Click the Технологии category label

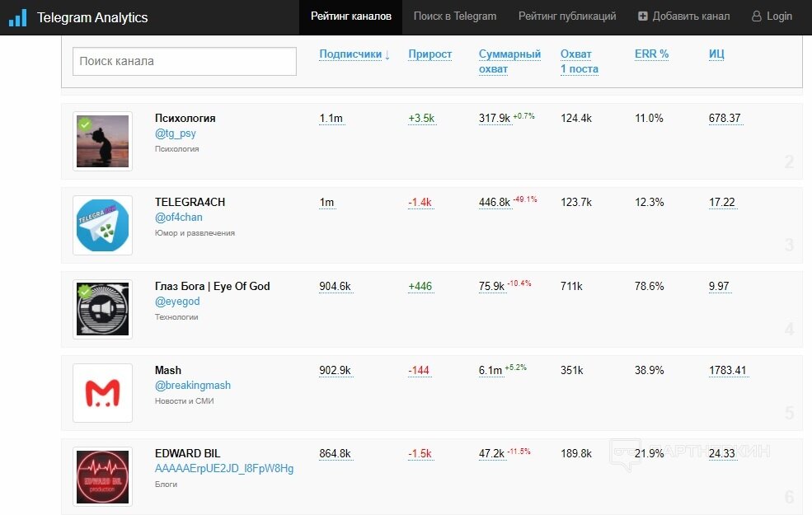click(x=176, y=316)
